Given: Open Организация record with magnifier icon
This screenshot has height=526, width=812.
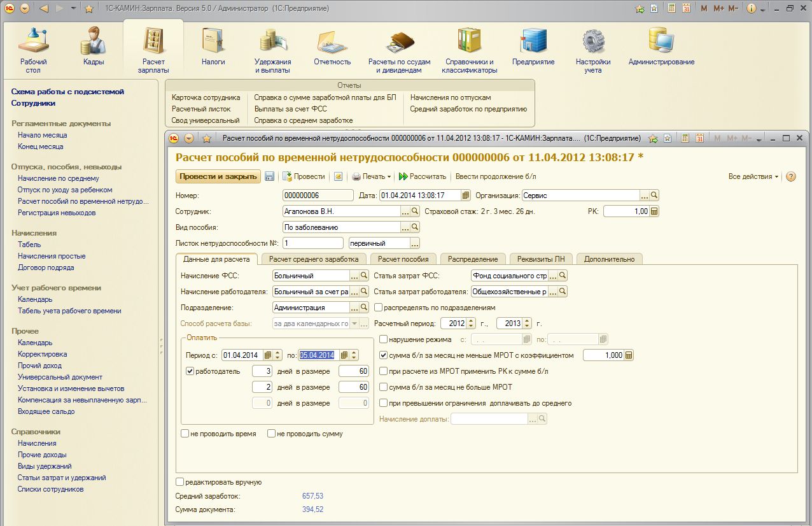Looking at the screenshot, I should pyautogui.click(x=654, y=195).
